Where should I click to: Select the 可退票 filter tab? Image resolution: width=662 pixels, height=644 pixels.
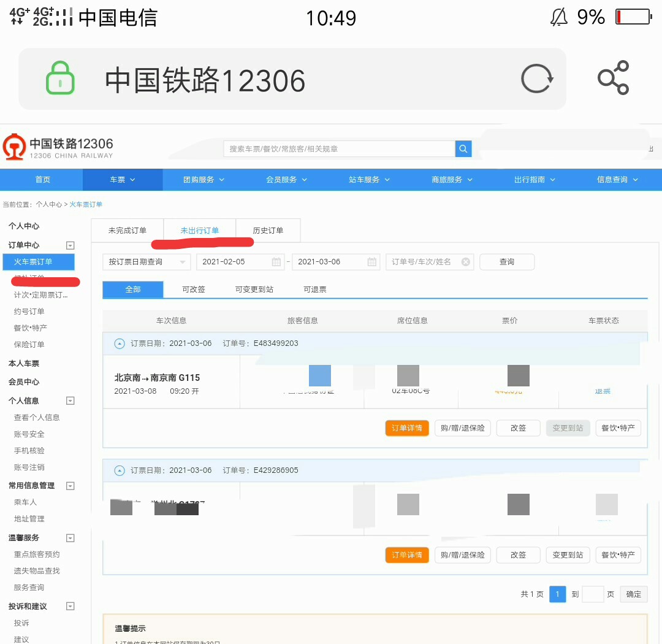pyautogui.click(x=315, y=289)
